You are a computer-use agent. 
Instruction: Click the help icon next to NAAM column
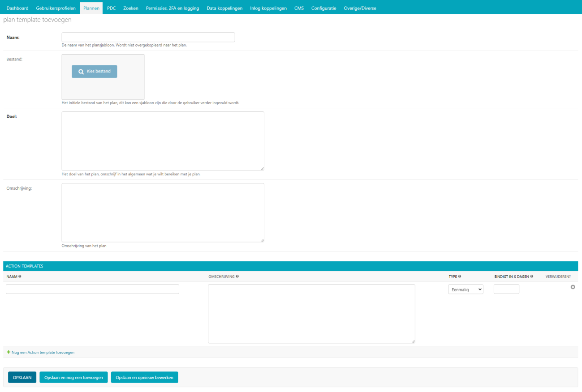click(20, 277)
